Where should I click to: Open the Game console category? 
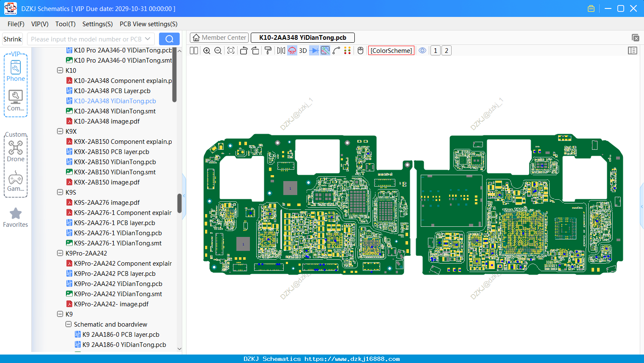coord(16,181)
